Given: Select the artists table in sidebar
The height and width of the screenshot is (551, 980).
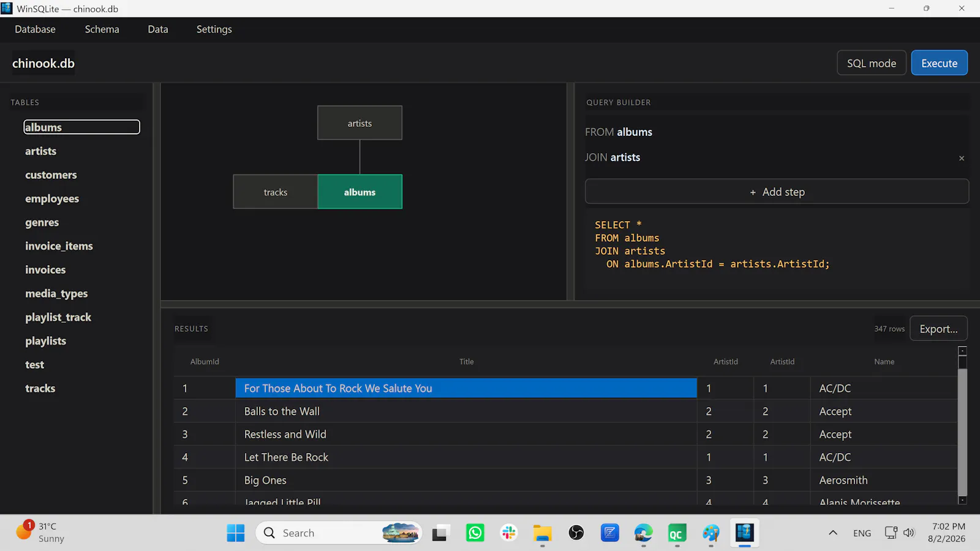Looking at the screenshot, I should click(x=40, y=151).
